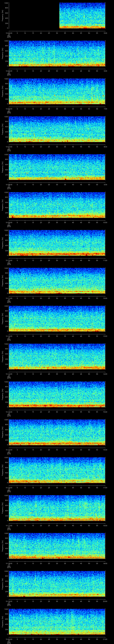
Task: Select the spectrogram plot starting at 10:13:00
Action: 57,357
